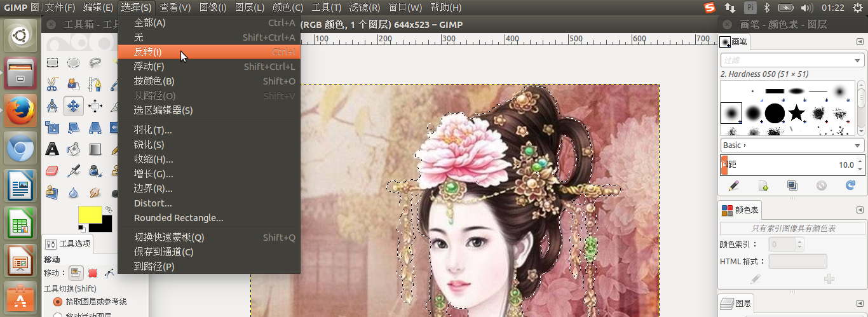Screen dimensions: 868x317
Task: Choose 羽化(T)... feather entry
Action: pos(209,130)
